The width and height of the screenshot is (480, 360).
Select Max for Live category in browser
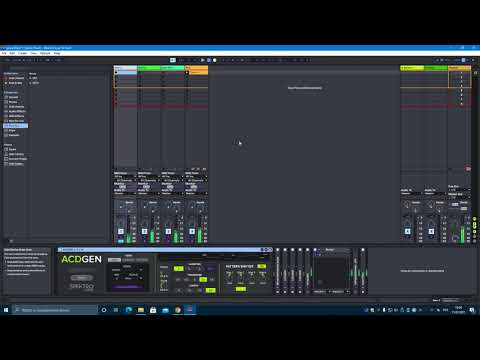(x=15, y=121)
